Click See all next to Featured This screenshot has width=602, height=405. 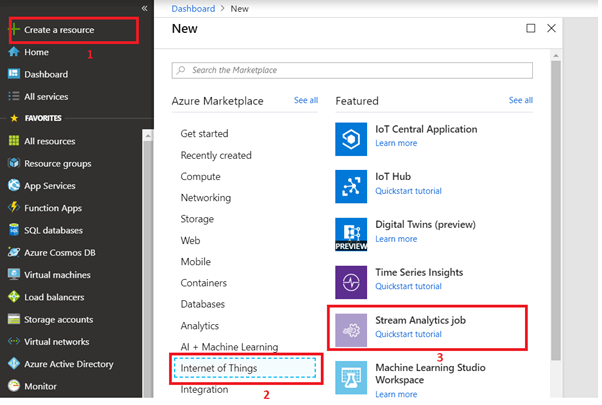click(x=520, y=100)
